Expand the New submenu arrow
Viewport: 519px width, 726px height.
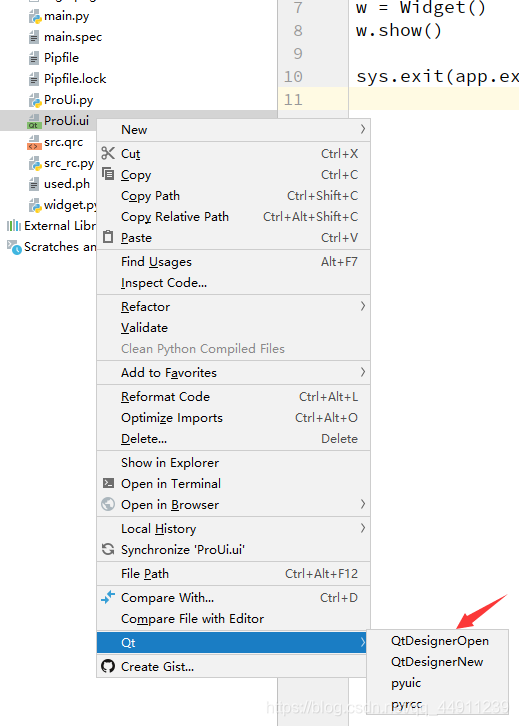(363, 129)
